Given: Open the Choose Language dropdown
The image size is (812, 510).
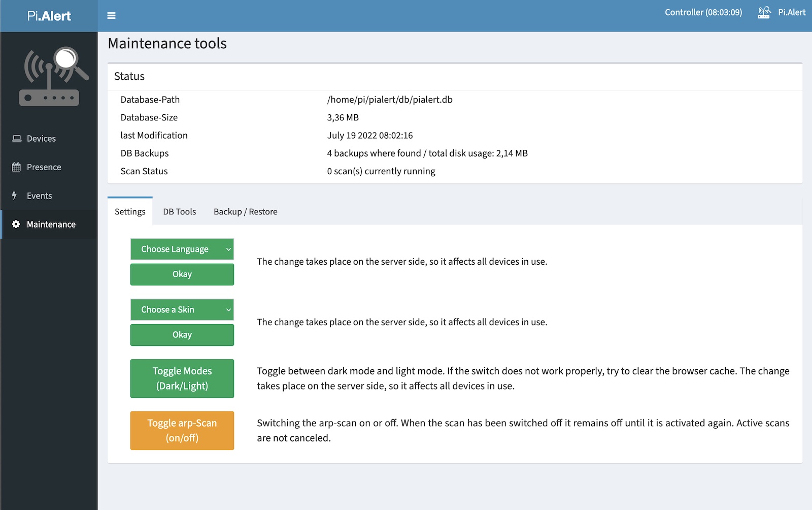Looking at the screenshot, I should click(182, 249).
